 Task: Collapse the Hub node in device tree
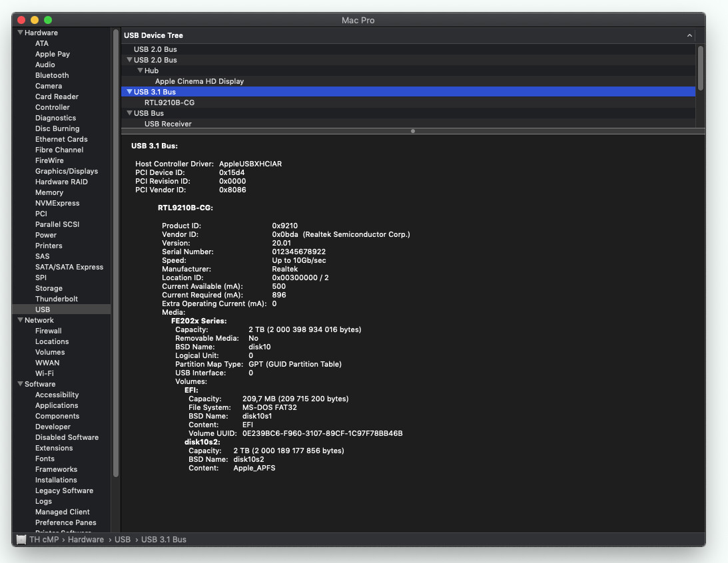pos(140,71)
